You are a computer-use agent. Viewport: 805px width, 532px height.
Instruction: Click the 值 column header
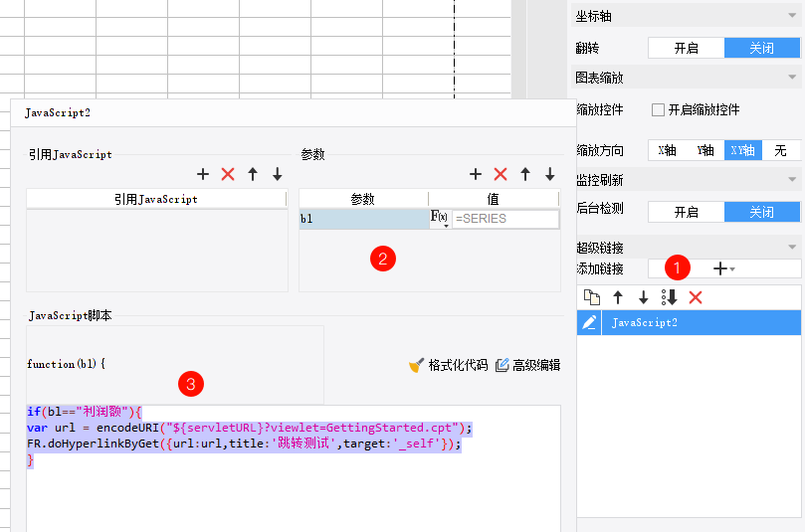[494, 199]
